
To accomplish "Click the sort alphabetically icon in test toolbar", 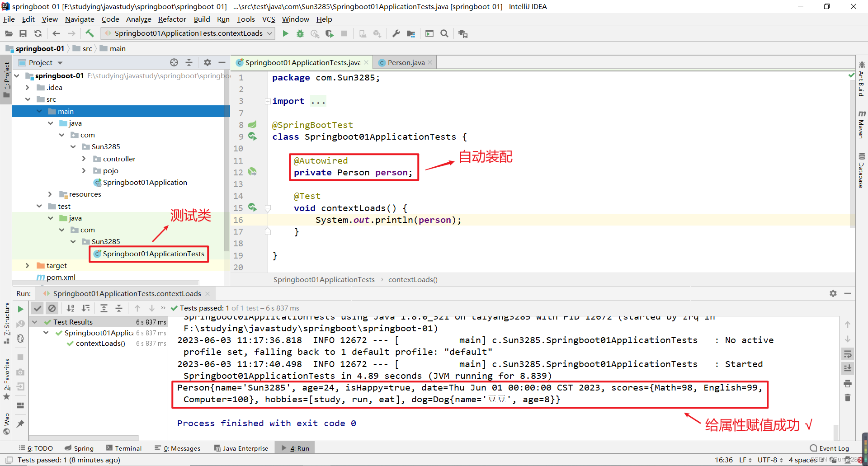I will [71, 308].
